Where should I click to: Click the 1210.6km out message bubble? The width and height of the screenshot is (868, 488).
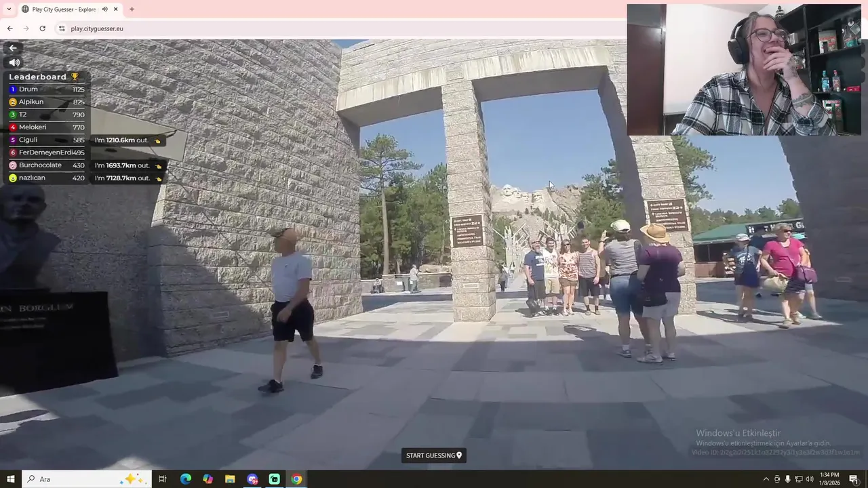tap(127, 140)
